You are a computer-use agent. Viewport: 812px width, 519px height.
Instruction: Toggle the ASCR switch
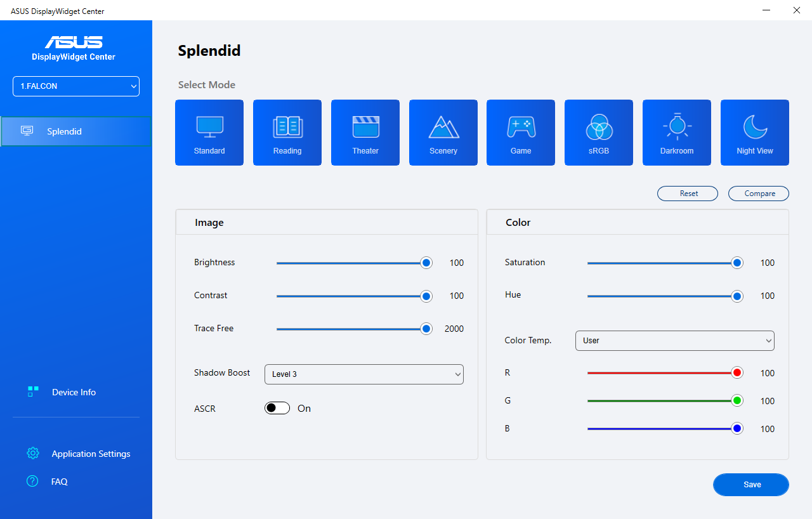tap(277, 408)
